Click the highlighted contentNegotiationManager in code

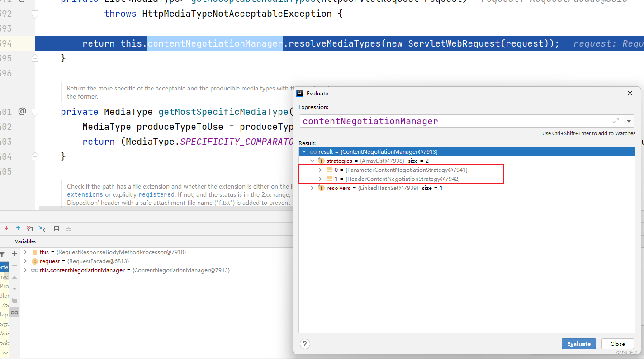(x=215, y=44)
